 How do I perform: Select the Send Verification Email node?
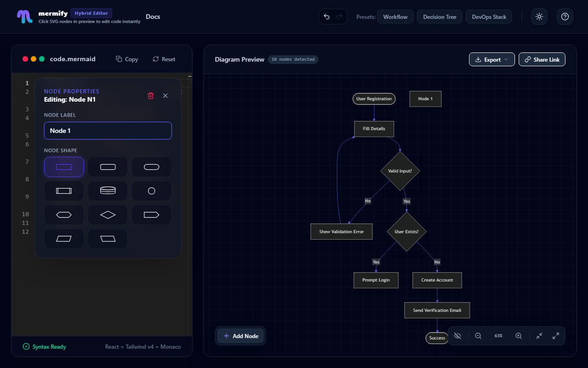click(437, 310)
